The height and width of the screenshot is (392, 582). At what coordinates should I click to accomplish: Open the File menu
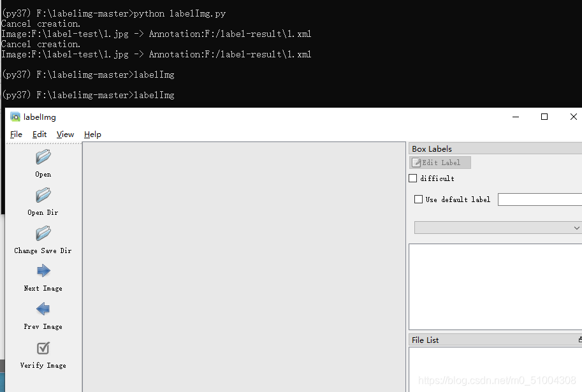(x=17, y=134)
